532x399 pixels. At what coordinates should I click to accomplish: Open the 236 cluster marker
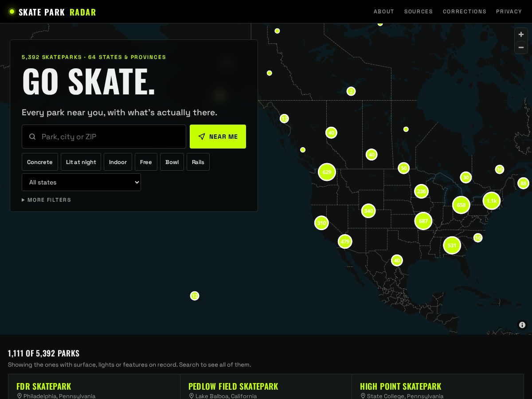[421, 192]
